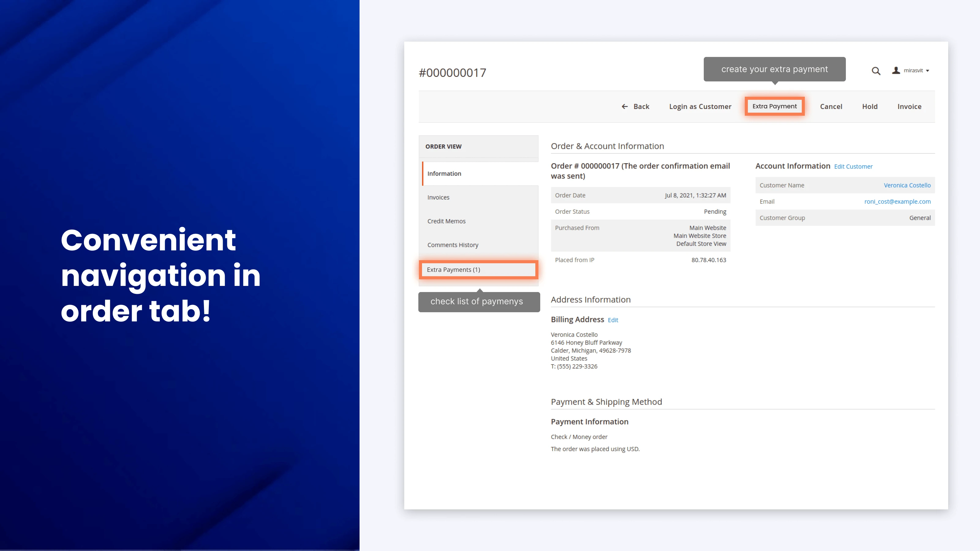Open Extra Payments (1) tab
Viewport: 980px width, 551px height.
pos(454,270)
